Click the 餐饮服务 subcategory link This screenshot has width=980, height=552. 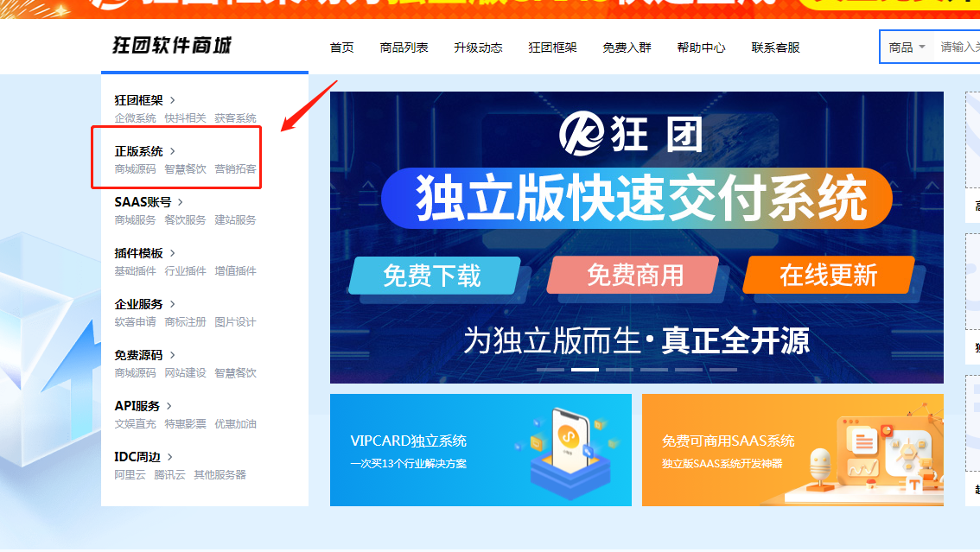point(185,220)
